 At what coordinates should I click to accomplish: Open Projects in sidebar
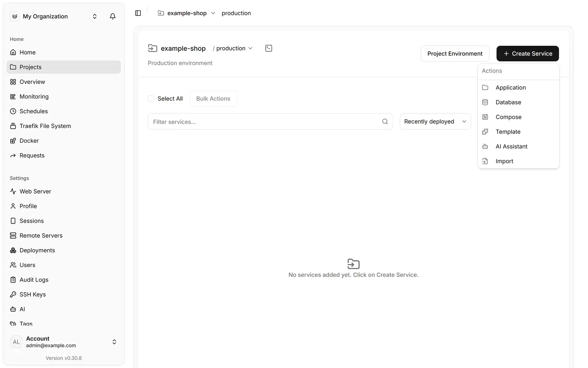pyautogui.click(x=64, y=67)
